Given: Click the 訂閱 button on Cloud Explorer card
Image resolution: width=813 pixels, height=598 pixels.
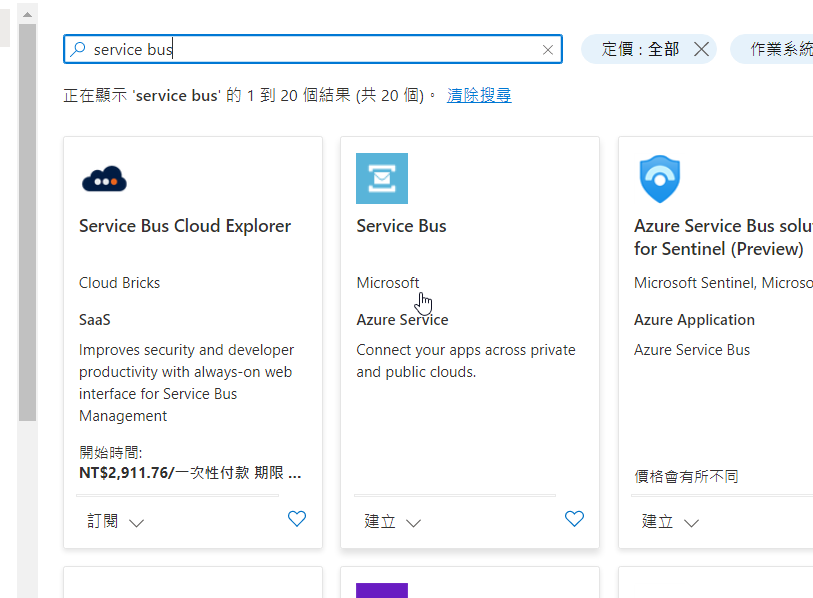Looking at the screenshot, I should 102,521.
